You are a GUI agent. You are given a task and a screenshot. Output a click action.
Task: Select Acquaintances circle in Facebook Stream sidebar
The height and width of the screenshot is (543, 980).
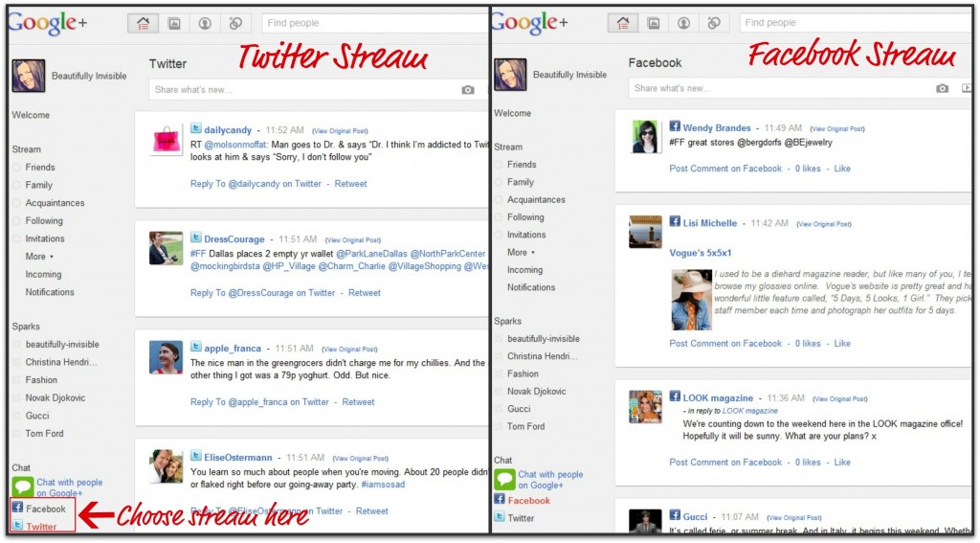tap(536, 199)
